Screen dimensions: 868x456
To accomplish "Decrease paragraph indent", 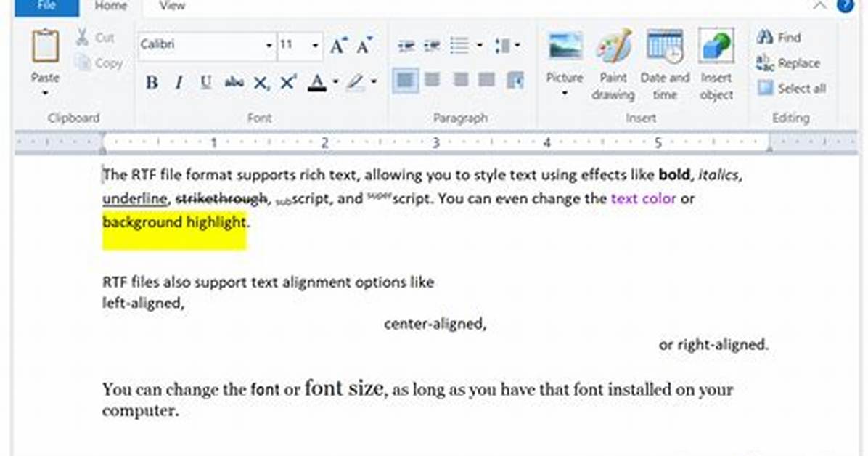I will tap(406, 46).
